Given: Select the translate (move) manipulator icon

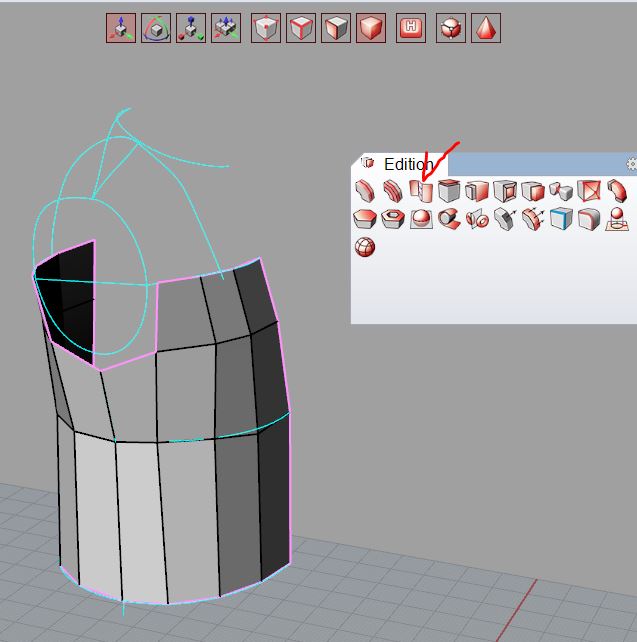Looking at the screenshot, I should [120, 28].
